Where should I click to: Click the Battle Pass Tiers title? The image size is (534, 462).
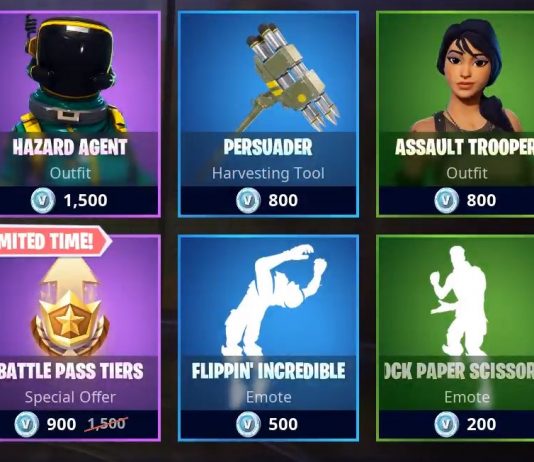[71, 371]
